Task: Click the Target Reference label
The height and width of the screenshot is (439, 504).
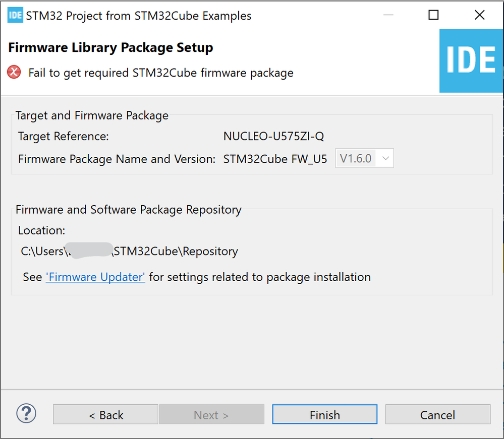Action: (x=64, y=136)
